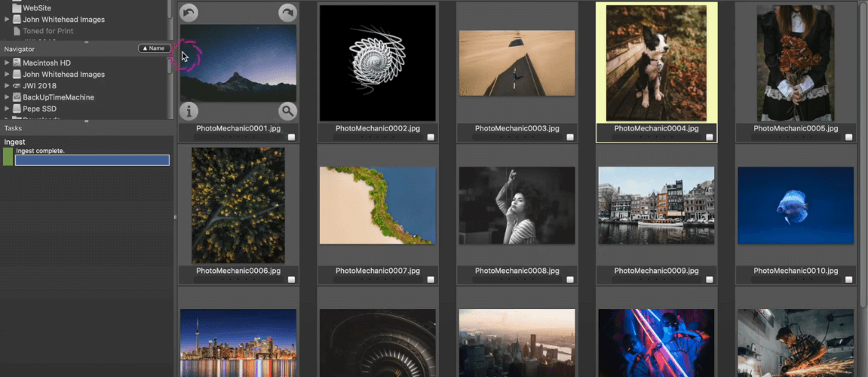Viewport: 868px width, 377px height.
Task: Rotate first thumbnail counter-clockwise arrow icon
Action: pyautogui.click(x=189, y=12)
